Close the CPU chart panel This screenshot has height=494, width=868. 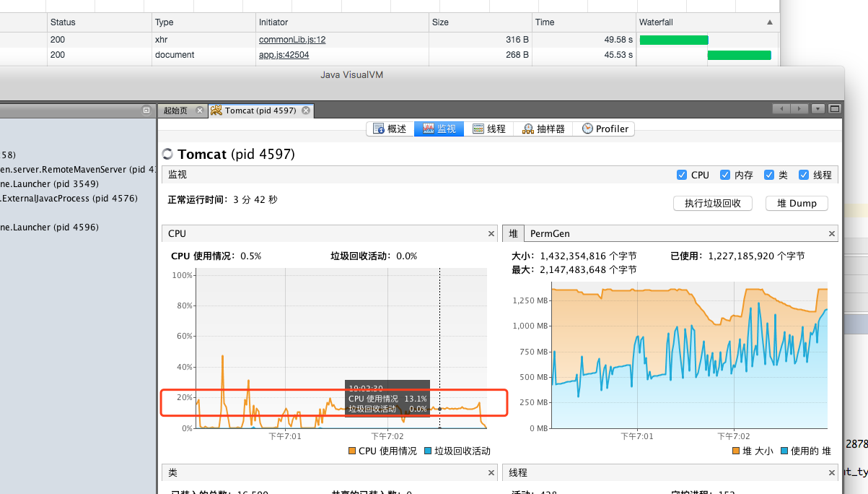click(x=491, y=234)
